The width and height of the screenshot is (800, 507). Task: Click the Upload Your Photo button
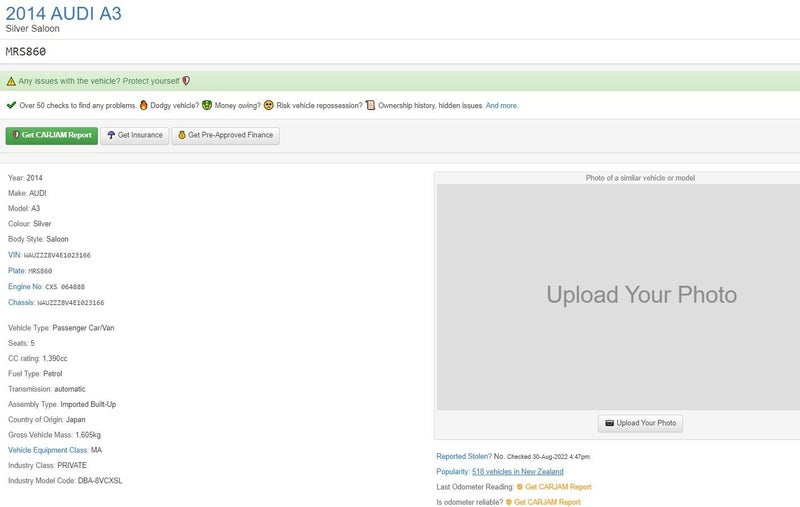tap(640, 423)
